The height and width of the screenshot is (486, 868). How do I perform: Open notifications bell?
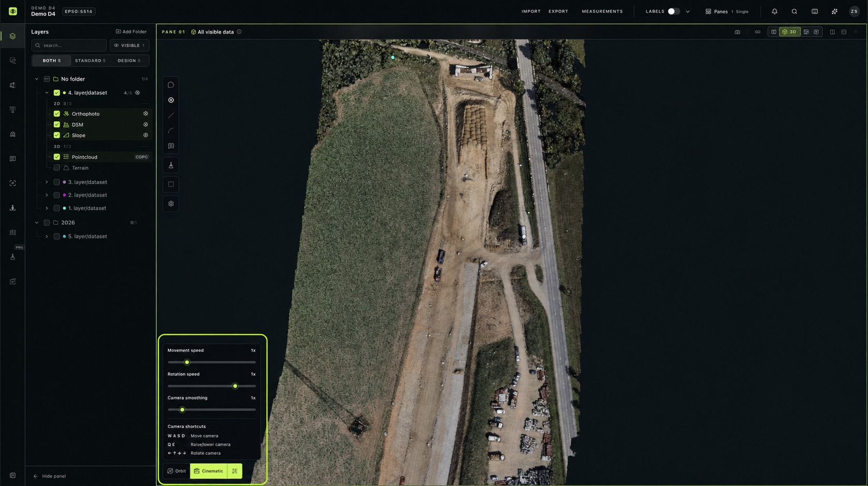point(775,11)
